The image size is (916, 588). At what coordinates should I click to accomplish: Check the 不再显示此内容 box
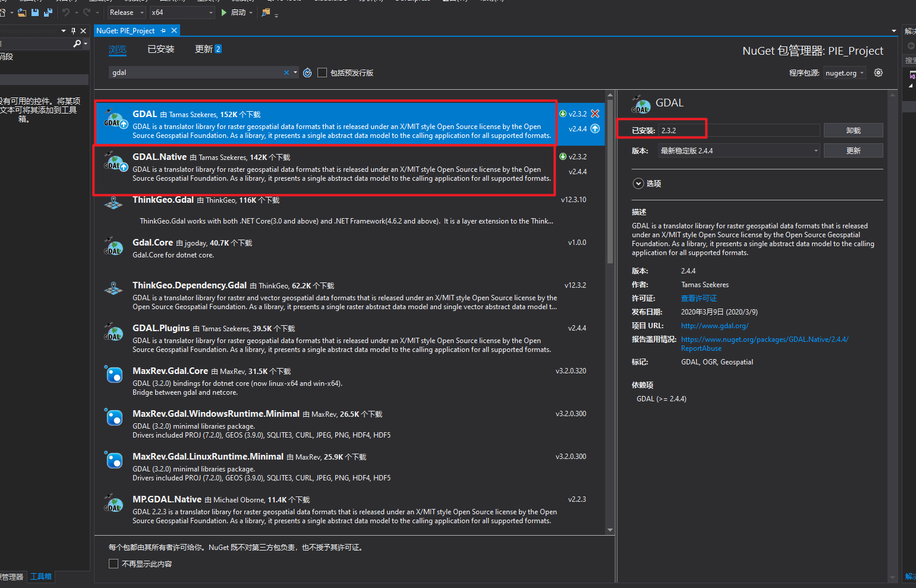(x=114, y=563)
